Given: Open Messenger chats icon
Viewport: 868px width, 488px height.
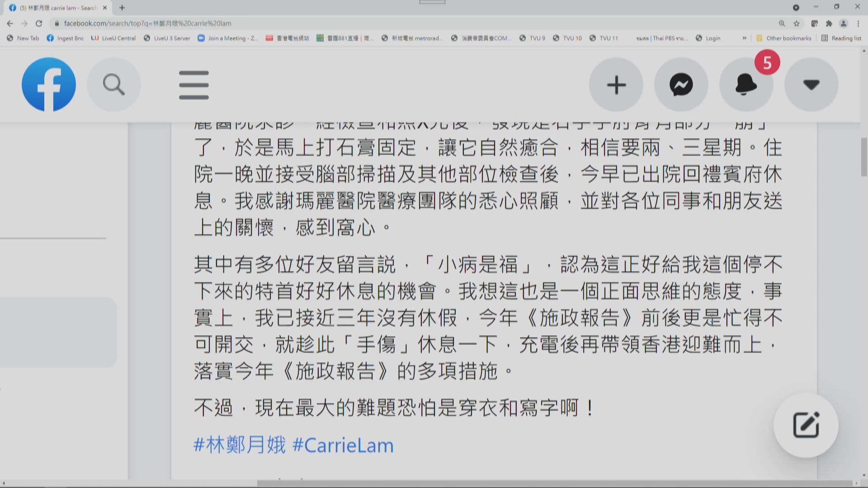Looking at the screenshot, I should click(681, 84).
